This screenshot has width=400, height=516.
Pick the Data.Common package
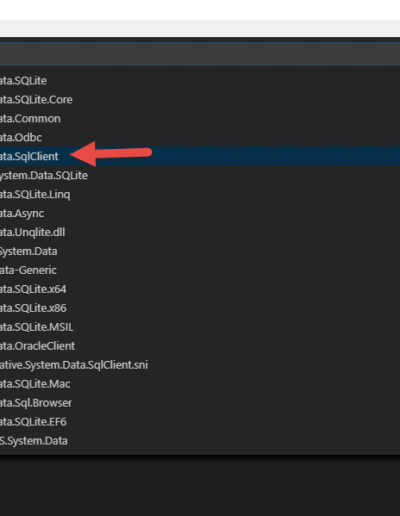coord(200,118)
